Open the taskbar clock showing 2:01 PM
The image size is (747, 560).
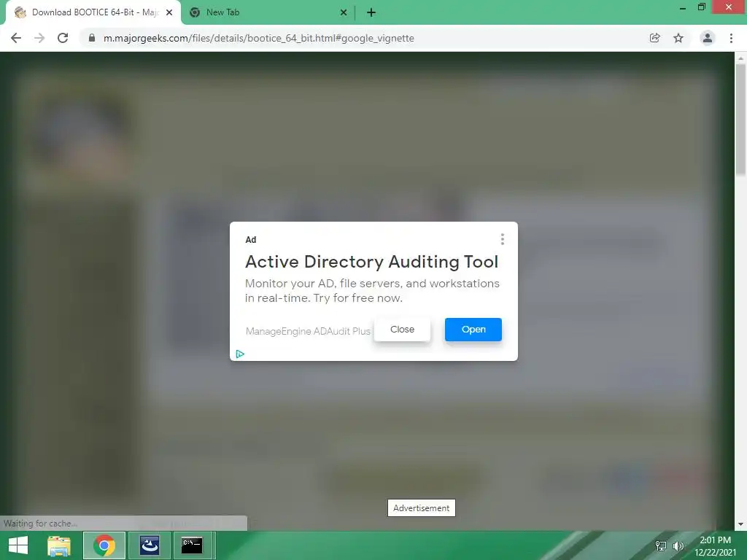tap(715, 545)
